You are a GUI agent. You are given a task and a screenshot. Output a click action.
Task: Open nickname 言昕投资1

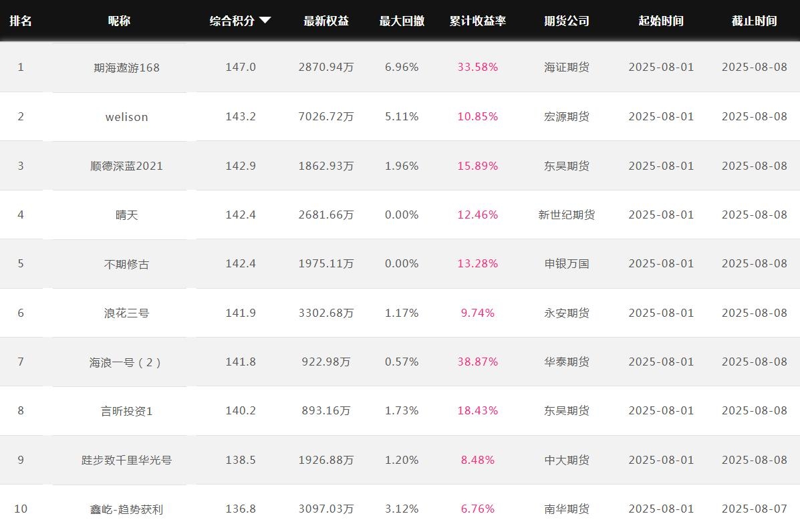click(126, 410)
